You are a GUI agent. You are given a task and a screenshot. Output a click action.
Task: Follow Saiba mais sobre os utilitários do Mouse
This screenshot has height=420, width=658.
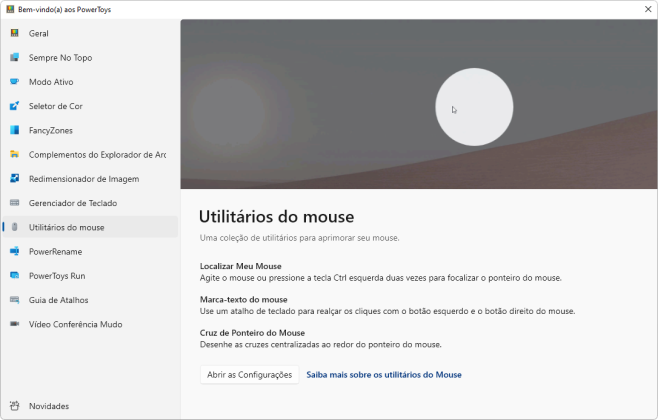384,375
